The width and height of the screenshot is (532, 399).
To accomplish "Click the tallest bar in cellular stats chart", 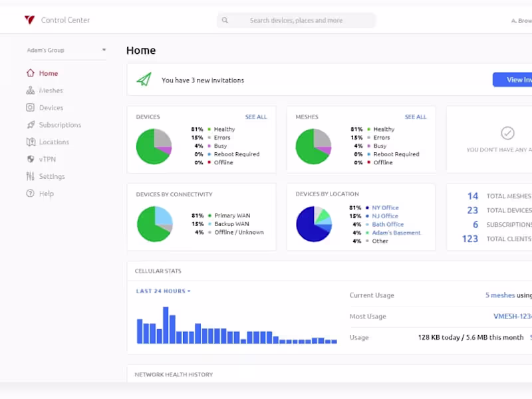I will pyautogui.click(x=166, y=325).
